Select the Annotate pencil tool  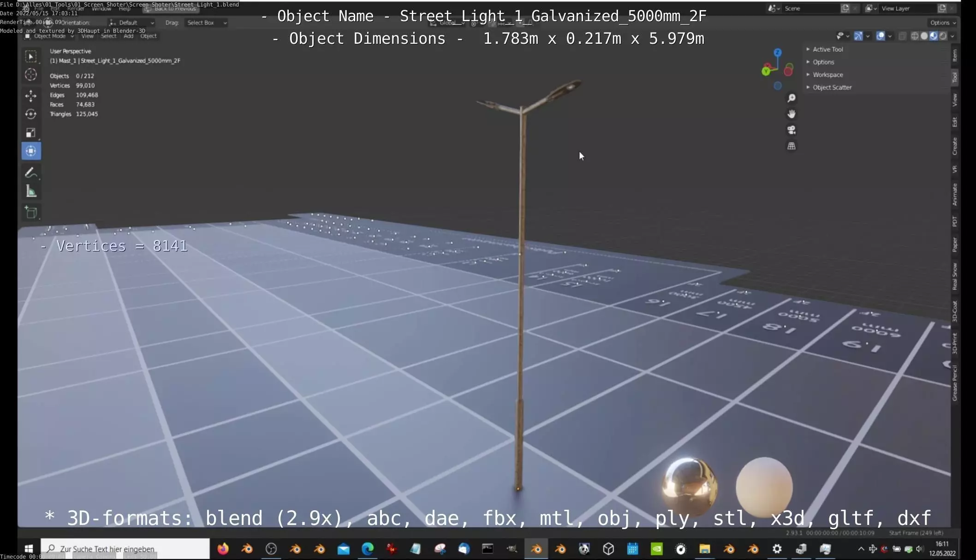31,173
